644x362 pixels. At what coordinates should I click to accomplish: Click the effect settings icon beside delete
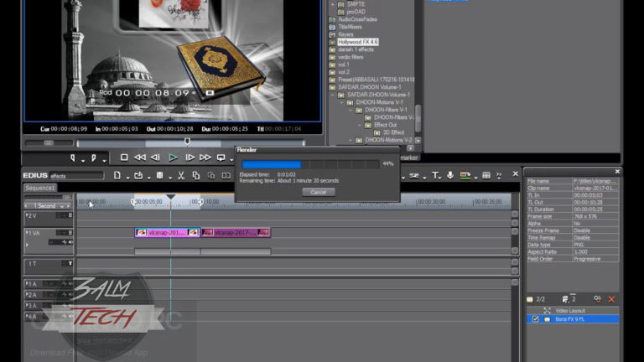(597, 299)
